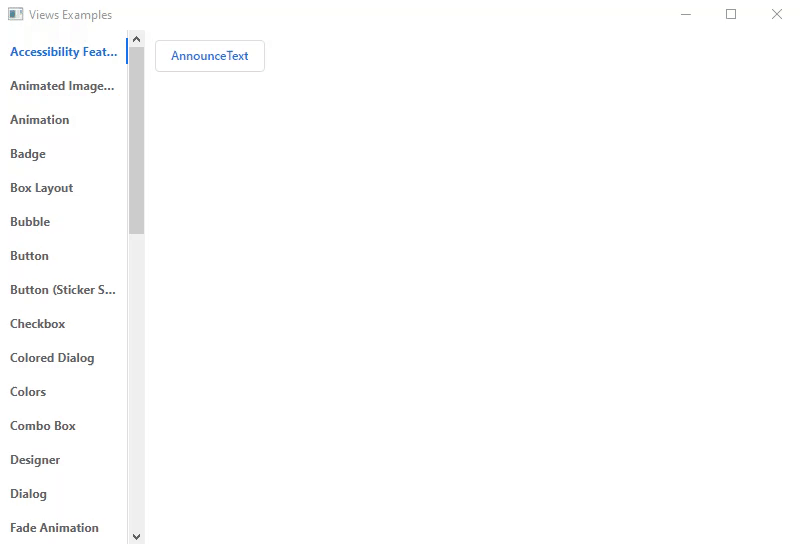Switch to the Colors example
Viewport: 800px width, 544px height.
(x=28, y=392)
